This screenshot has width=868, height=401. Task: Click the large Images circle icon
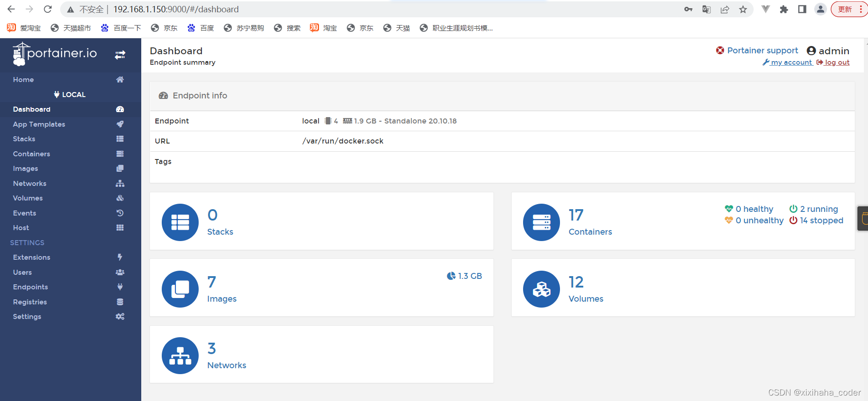[180, 289]
